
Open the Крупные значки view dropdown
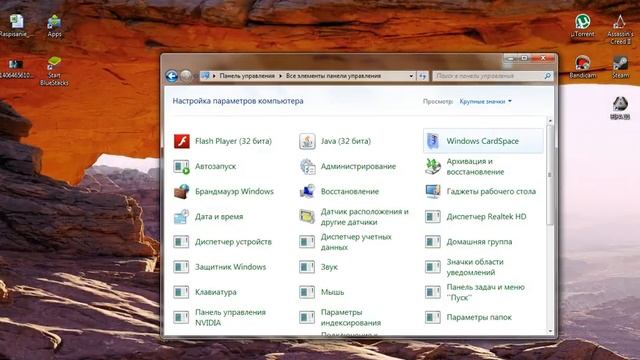point(485,101)
